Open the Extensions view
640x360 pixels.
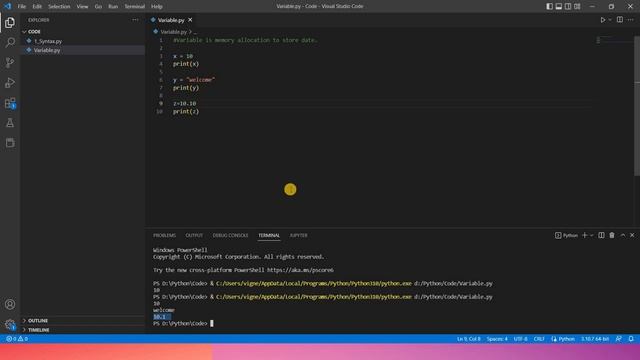(10, 103)
